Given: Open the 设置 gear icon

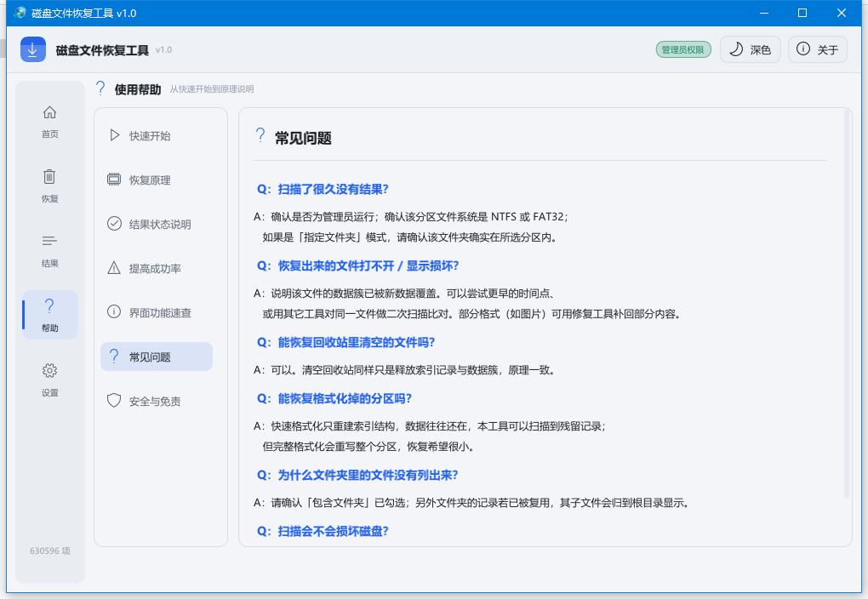Looking at the screenshot, I should pos(49,370).
